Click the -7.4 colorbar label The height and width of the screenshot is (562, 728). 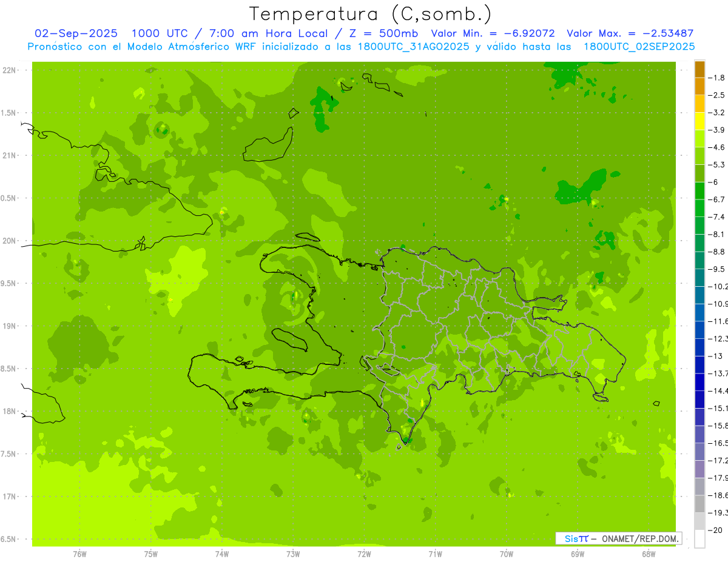point(716,217)
